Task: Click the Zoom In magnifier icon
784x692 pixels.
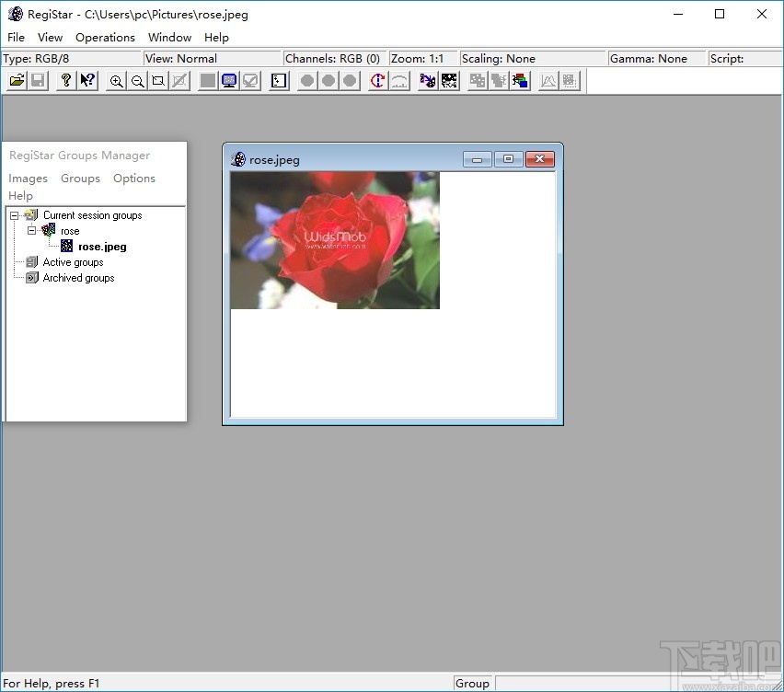Action: [116, 81]
